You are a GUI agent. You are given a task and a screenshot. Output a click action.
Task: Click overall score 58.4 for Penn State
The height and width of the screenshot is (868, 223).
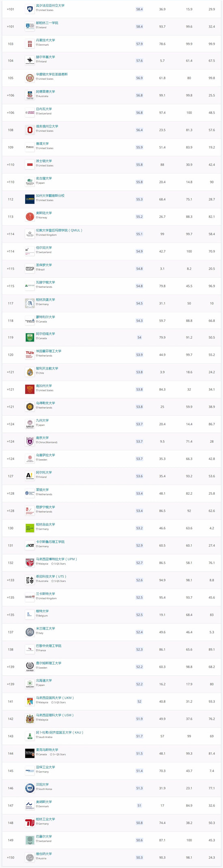click(x=139, y=9)
